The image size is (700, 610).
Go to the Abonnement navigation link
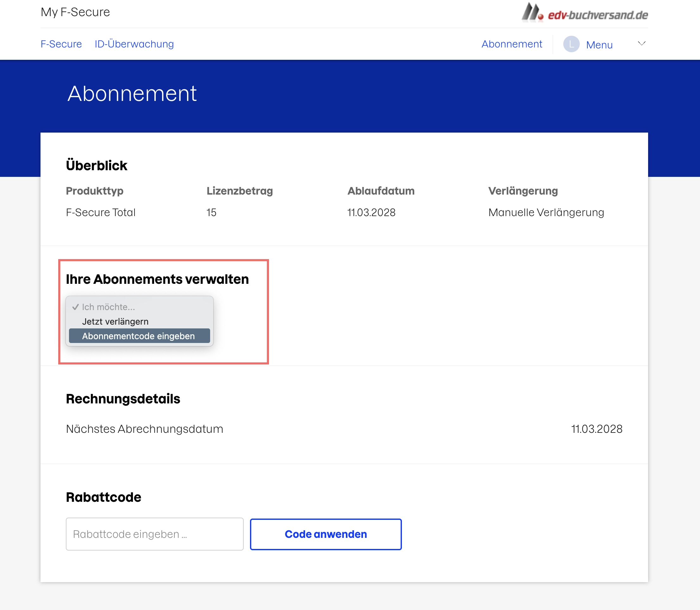coord(512,44)
